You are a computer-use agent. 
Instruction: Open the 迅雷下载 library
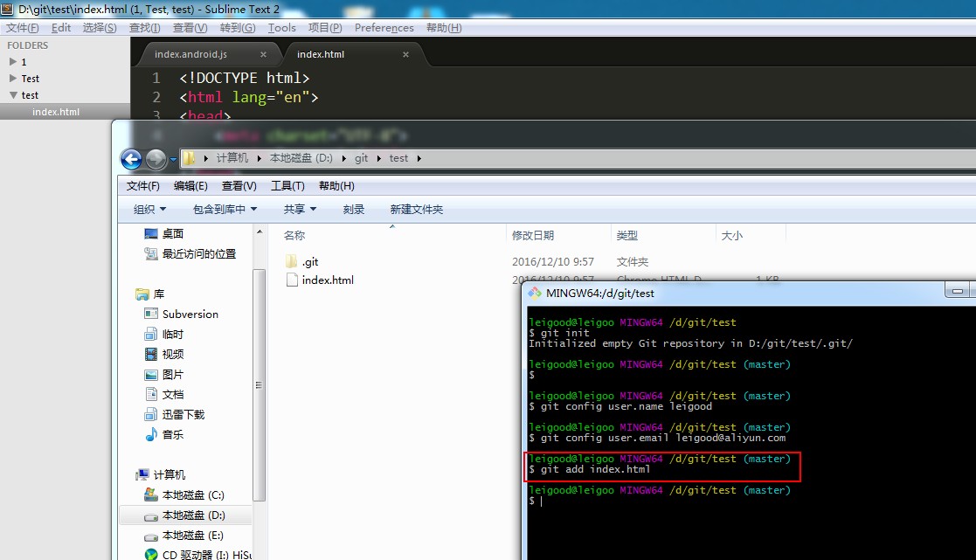pyautogui.click(x=174, y=414)
